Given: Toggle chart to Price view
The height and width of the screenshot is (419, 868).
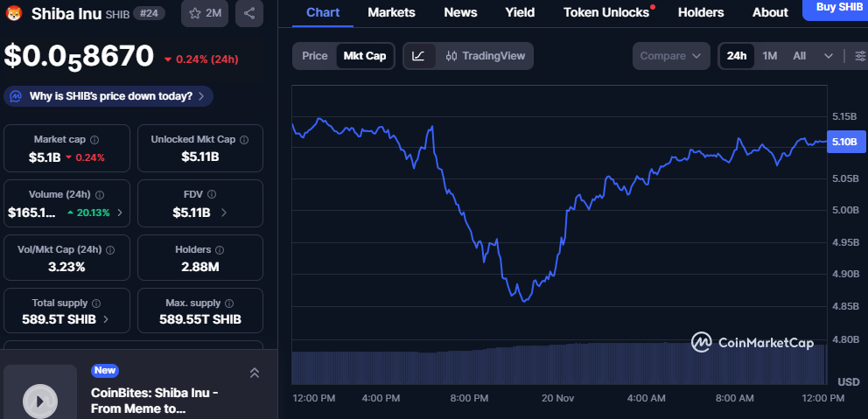Looking at the screenshot, I should pos(315,56).
